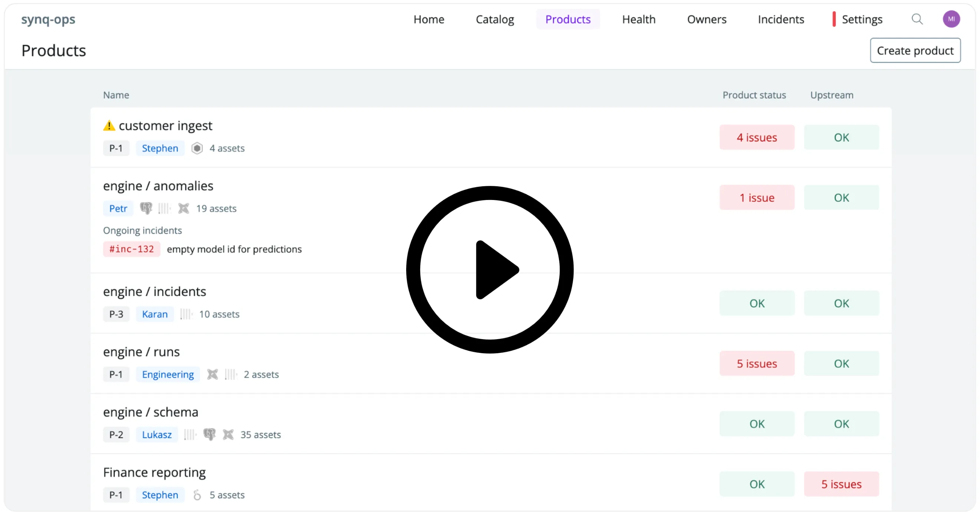The image size is (980, 515).
Task: Click the upstream OK badge for engine / schema
Action: click(841, 424)
